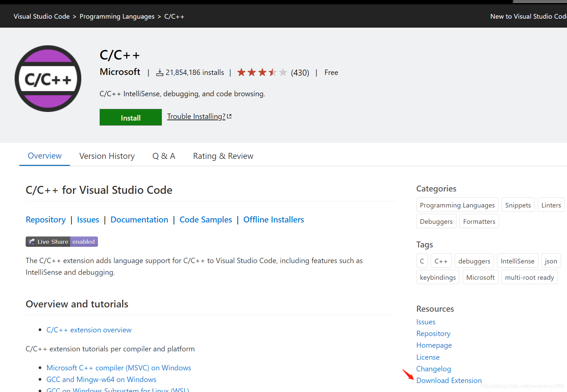Open Repository under Resources
567x392 pixels.
(x=433, y=333)
